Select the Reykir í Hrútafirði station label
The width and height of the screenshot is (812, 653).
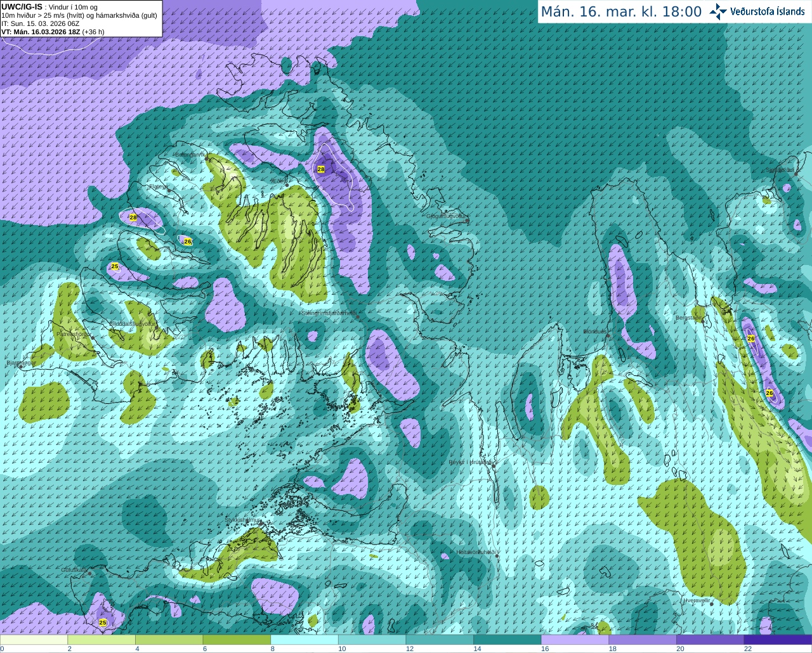471,462
